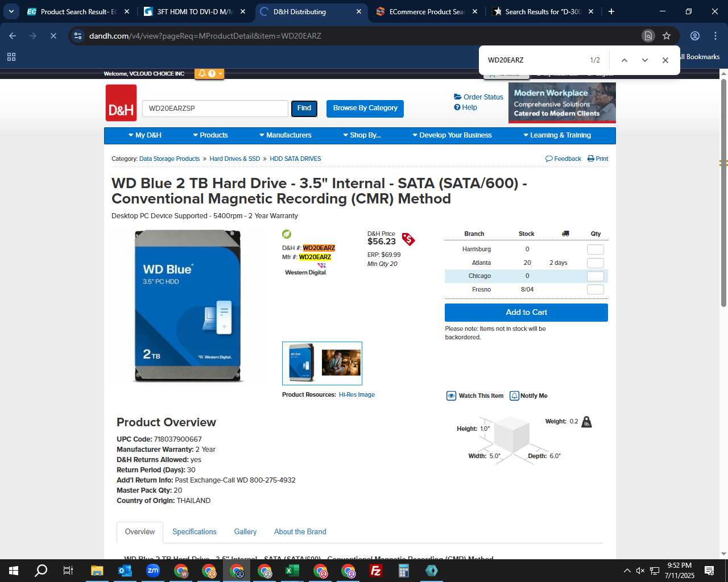Viewport: 728px width, 582px height.
Task: Stop loading the page
Action: click(53, 36)
